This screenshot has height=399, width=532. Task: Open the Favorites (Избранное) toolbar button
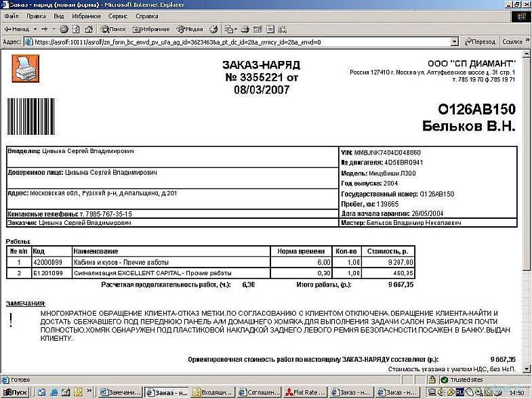[x=151, y=29]
